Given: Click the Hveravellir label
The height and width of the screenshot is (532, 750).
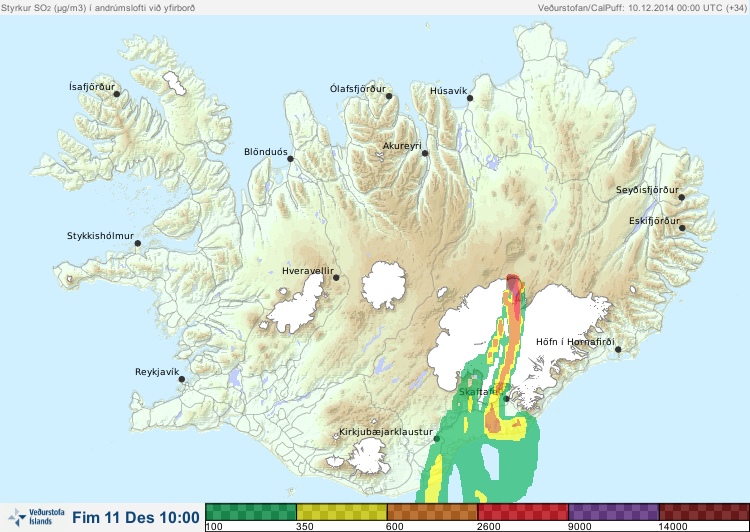Looking at the screenshot, I should point(308,271).
